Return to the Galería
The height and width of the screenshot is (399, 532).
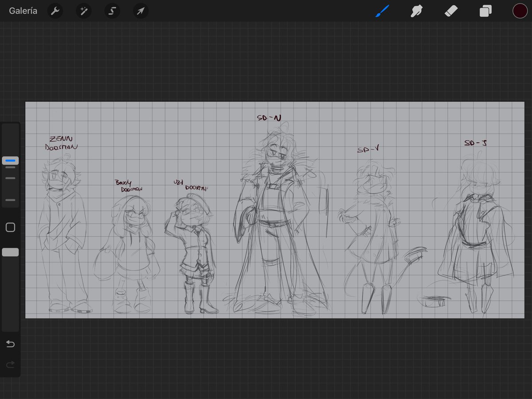(23, 11)
